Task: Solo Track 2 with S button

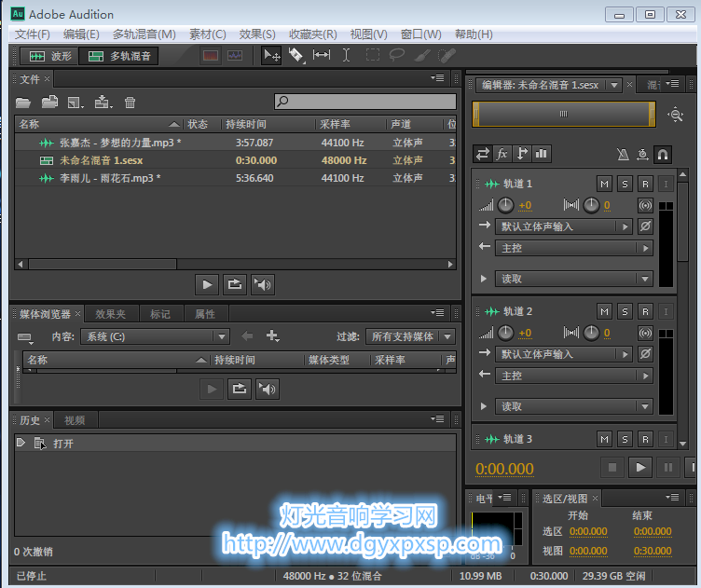Action: click(x=625, y=312)
